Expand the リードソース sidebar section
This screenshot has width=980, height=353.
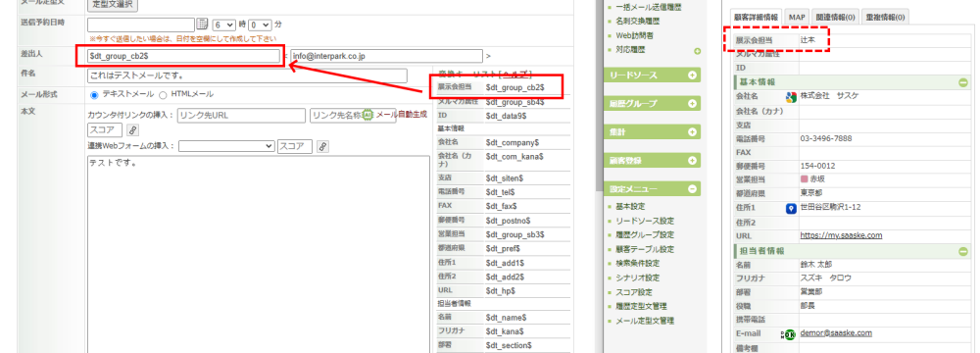(x=652, y=76)
